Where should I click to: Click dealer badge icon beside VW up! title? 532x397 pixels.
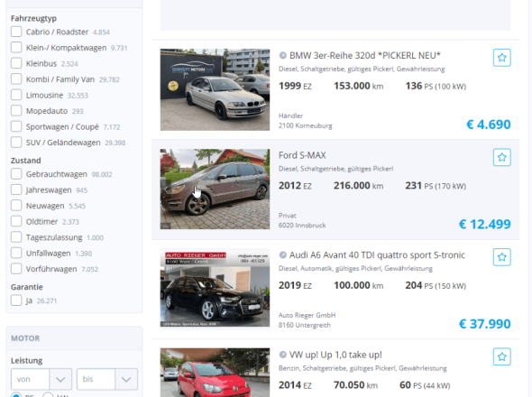[282, 355]
